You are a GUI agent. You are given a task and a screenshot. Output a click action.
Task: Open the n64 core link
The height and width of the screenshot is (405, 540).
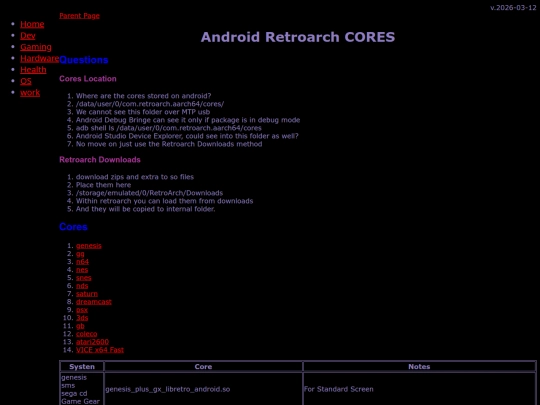tap(82, 262)
